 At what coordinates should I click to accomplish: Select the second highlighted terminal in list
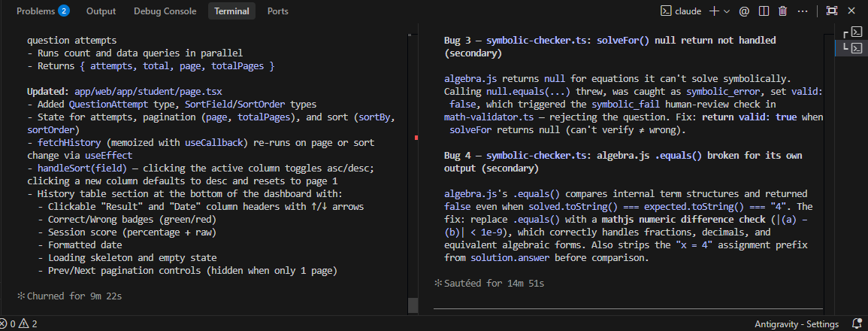852,48
